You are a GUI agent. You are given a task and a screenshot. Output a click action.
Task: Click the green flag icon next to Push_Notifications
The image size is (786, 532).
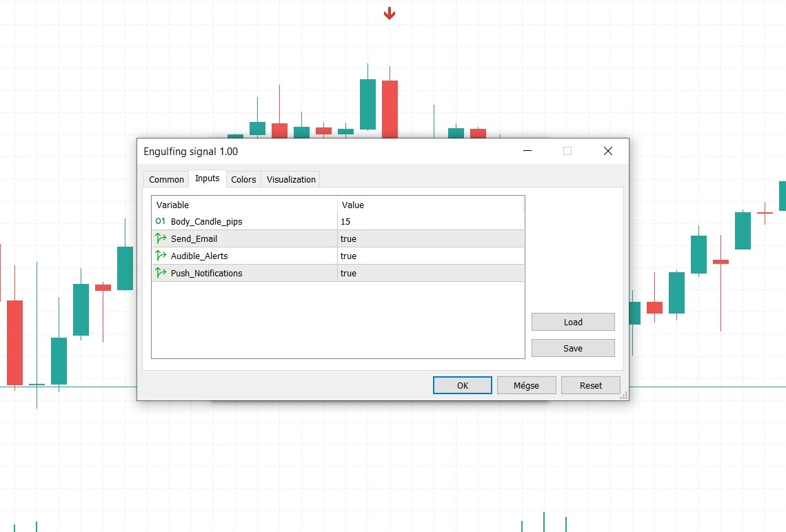pyautogui.click(x=159, y=273)
